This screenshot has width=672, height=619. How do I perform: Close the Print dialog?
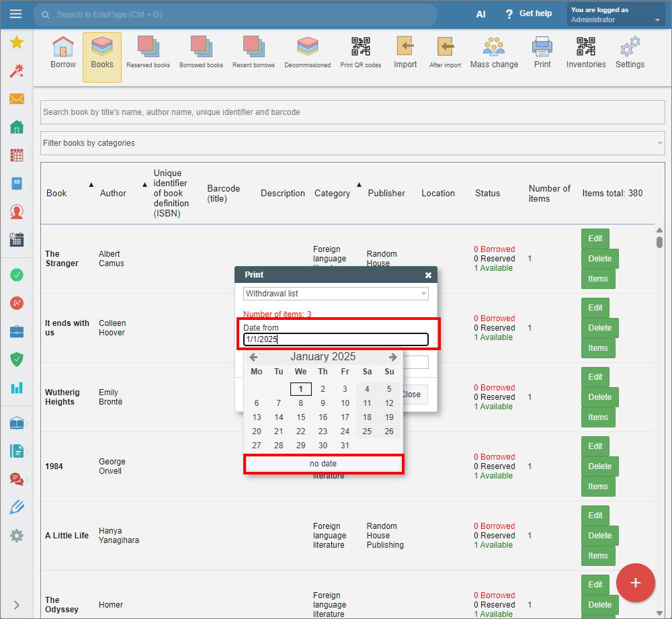pyautogui.click(x=428, y=275)
